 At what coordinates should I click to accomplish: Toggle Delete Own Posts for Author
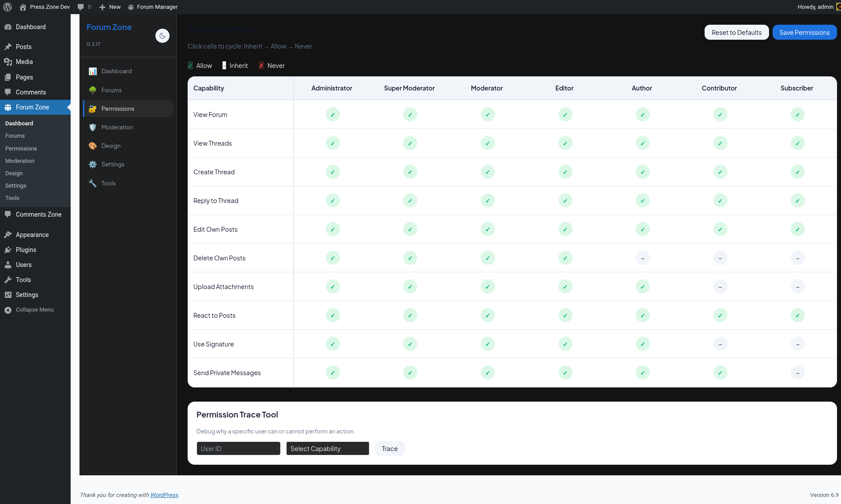[643, 258]
